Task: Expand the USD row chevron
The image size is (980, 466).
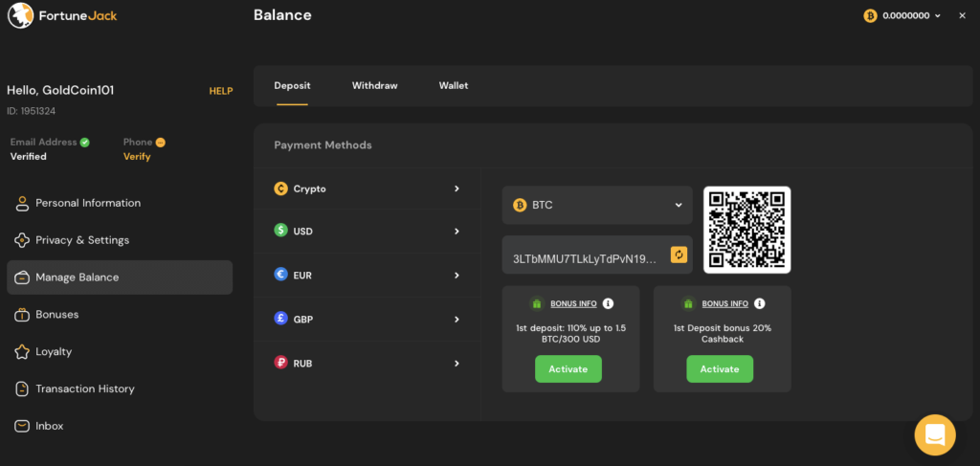Action: click(457, 232)
